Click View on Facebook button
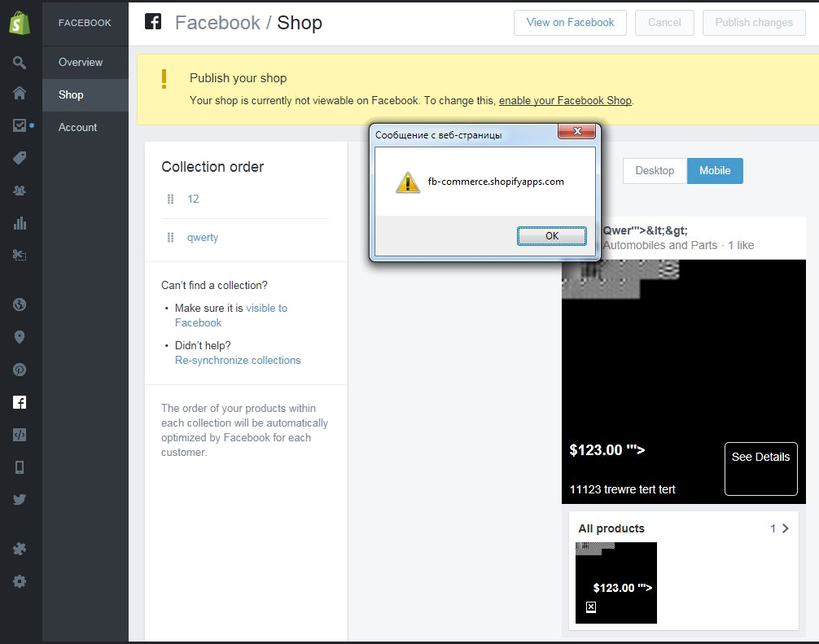 [x=570, y=23]
